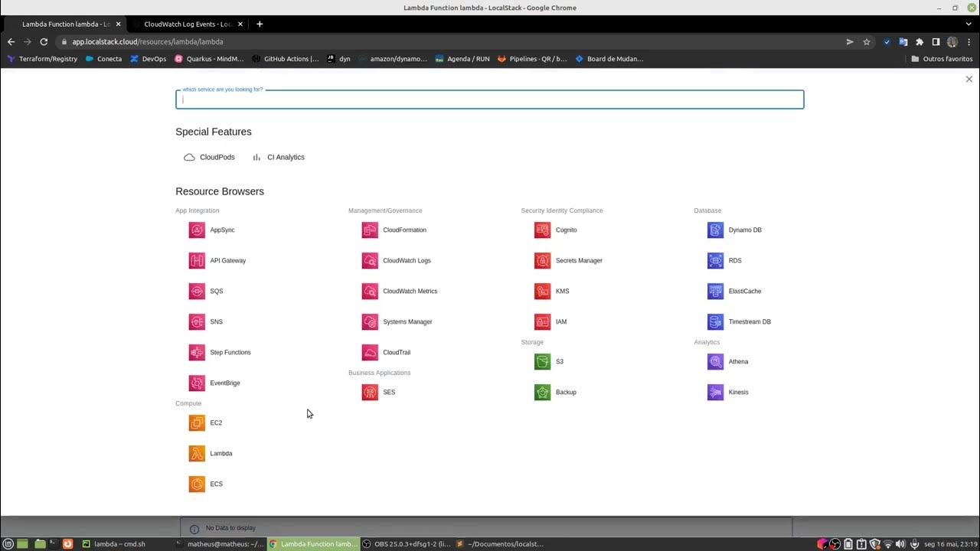Open the CloudWatch Logs icon
Screen dimensions: 980x551
coord(370,260)
